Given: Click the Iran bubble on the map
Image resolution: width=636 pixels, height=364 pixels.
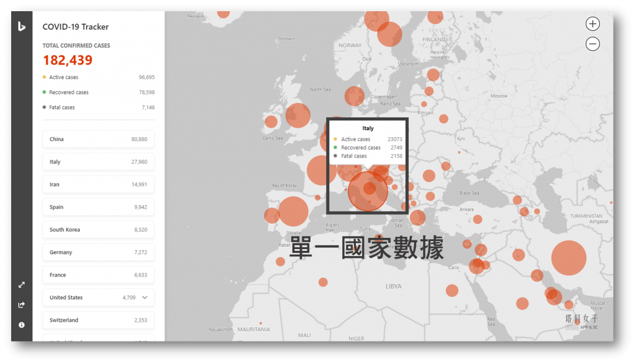Looking at the screenshot, I should pos(568,257).
